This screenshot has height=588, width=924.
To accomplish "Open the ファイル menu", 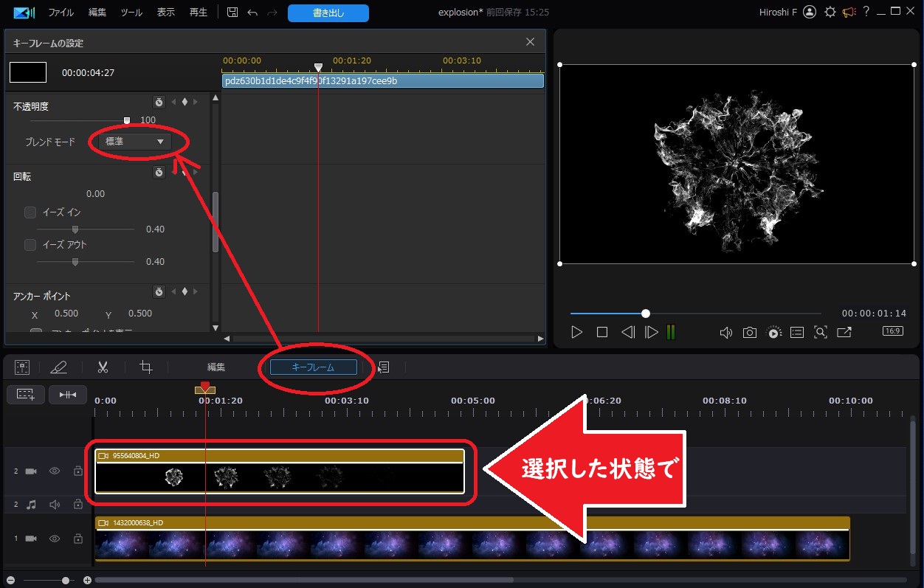I will 61,13.
